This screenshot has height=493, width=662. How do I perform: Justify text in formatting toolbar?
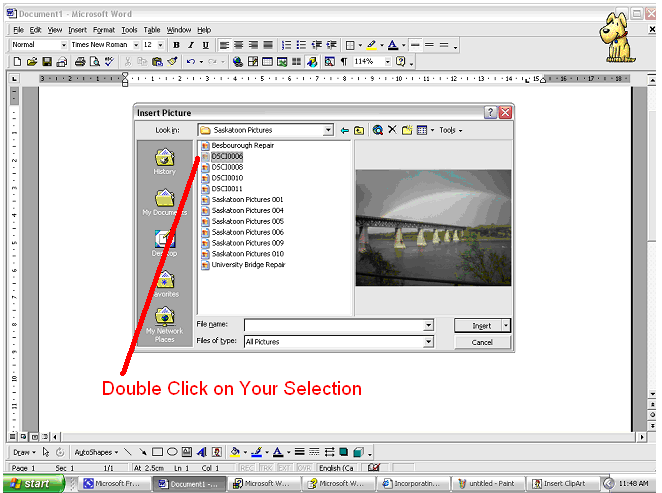click(268, 45)
